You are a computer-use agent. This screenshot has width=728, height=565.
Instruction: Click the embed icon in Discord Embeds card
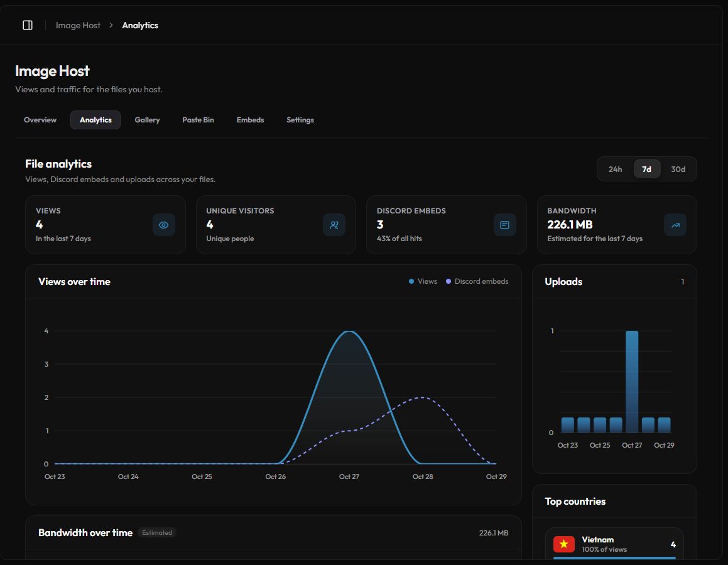[x=504, y=225]
